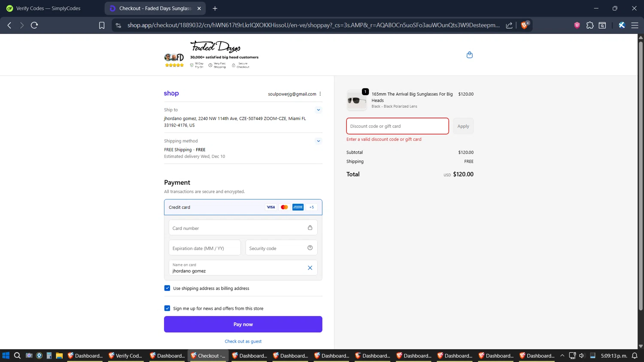This screenshot has height=362, width=644.
Task: Click the Discount code or gift card field
Action: [x=398, y=126]
